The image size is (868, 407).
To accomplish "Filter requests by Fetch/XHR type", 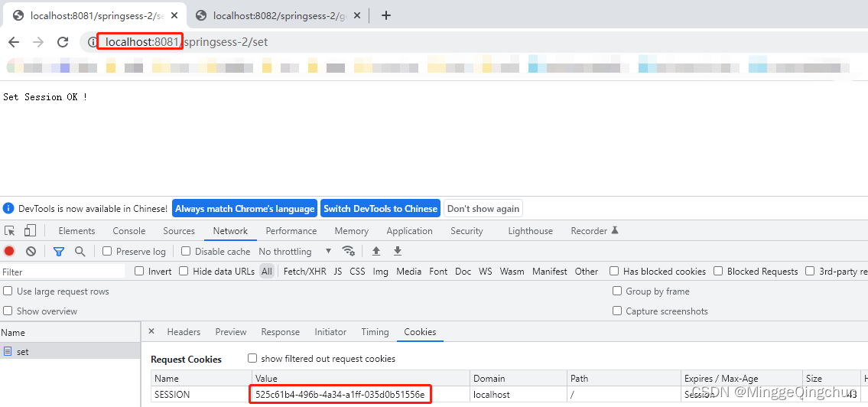I will [305, 272].
